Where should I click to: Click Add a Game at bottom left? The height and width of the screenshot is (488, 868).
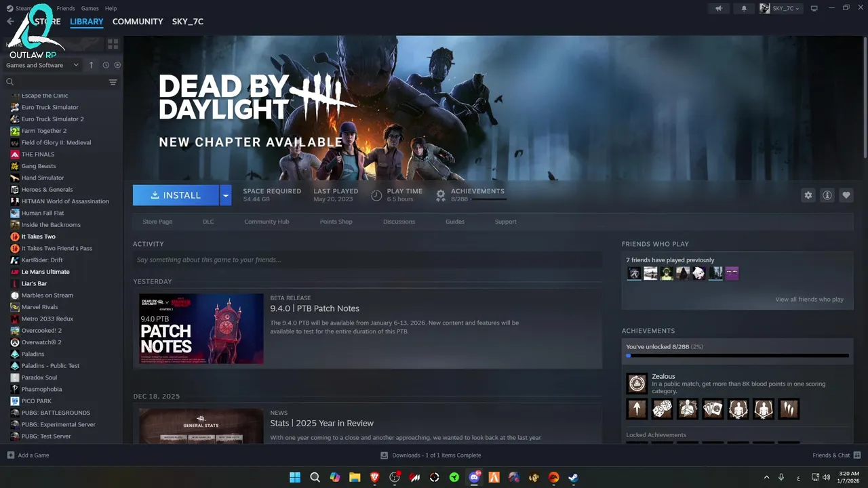[28, 455]
